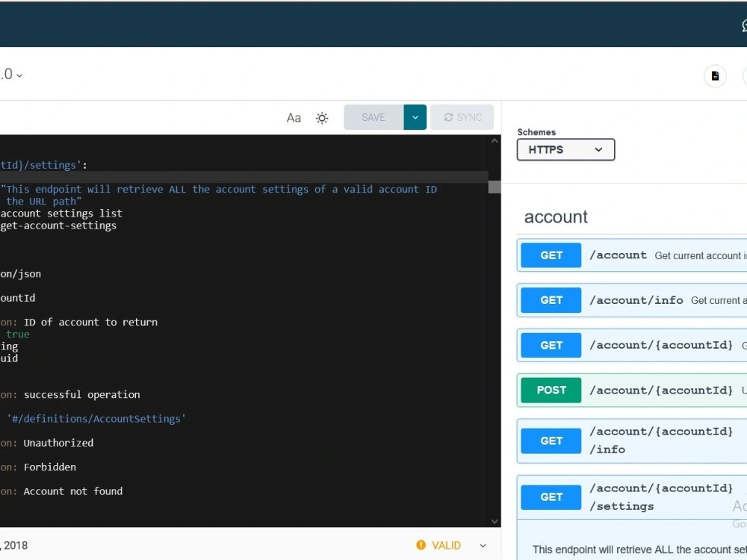Click the editor scrollbar
Image resolution: width=747 pixels, height=560 pixels.
(x=494, y=187)
